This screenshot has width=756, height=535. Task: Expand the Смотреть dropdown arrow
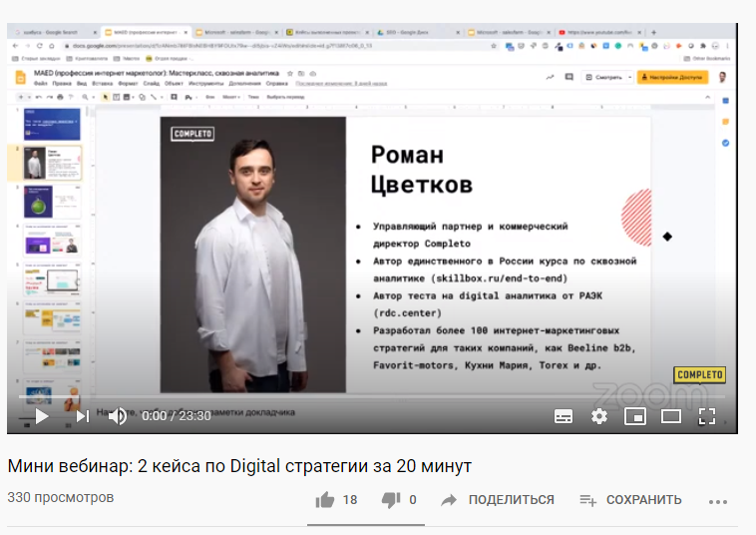pyautogui.click(x=629, y=77)
